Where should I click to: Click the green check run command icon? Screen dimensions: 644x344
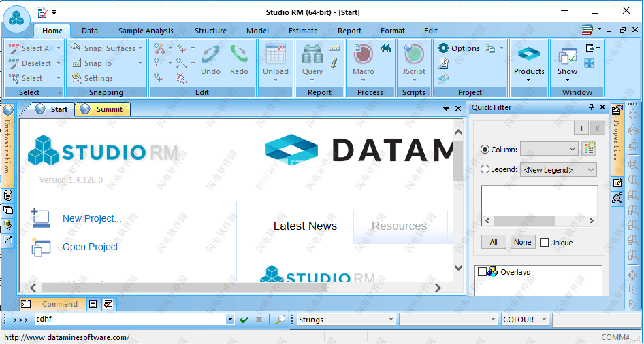point(244,320)
